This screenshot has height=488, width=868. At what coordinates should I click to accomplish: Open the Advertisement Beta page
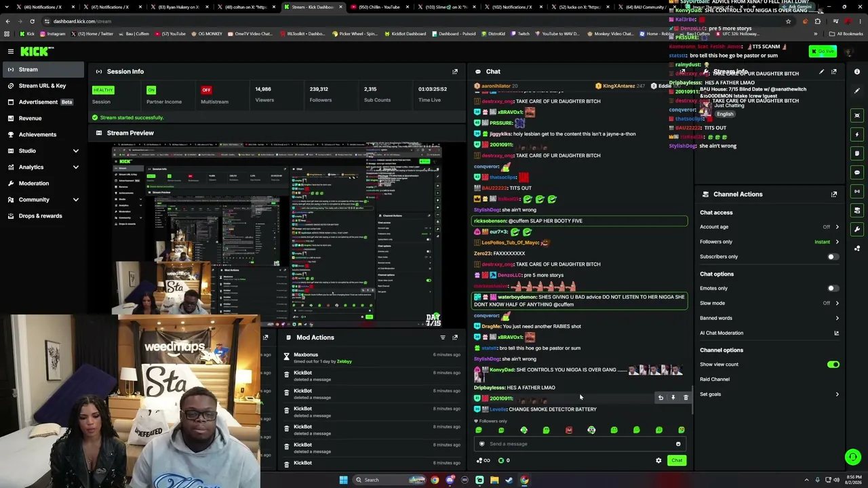43,102
